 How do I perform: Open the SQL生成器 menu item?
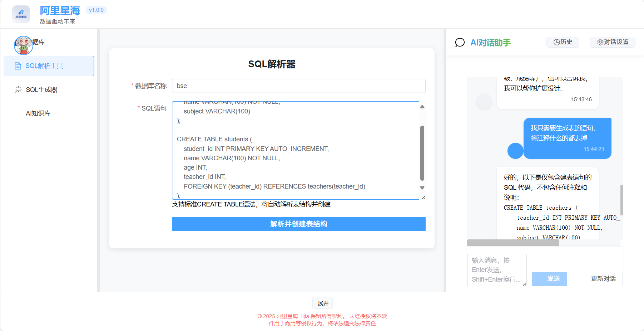(x=49, y=89)
